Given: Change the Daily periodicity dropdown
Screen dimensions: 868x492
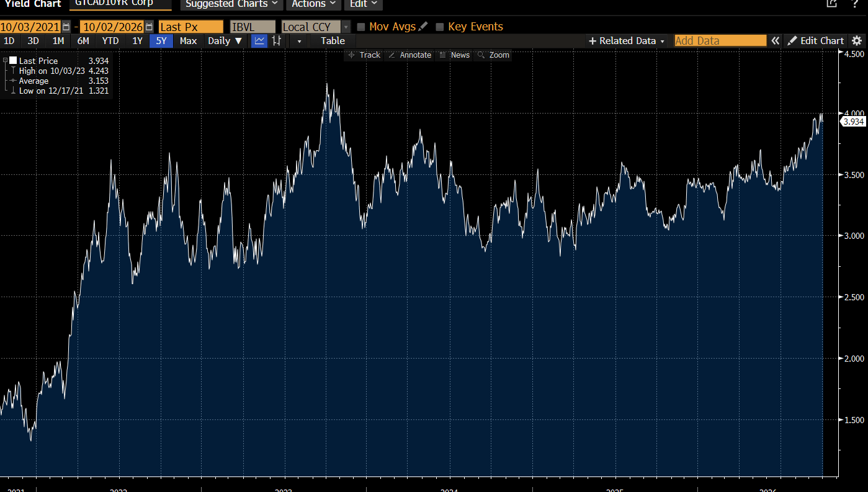Looking at the screenshot, I should coord(225,41).
